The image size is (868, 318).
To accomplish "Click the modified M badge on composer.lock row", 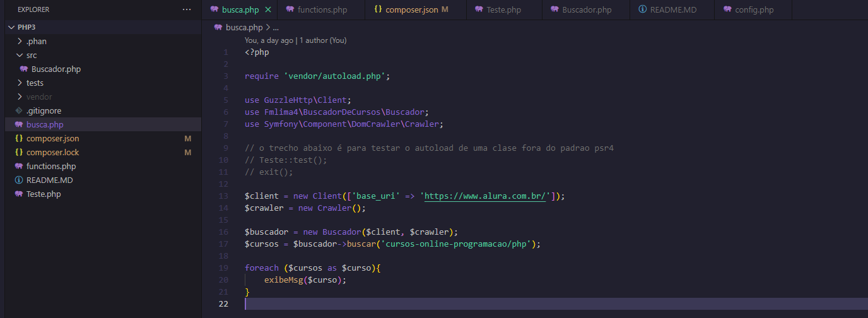I will click(187, 153).
